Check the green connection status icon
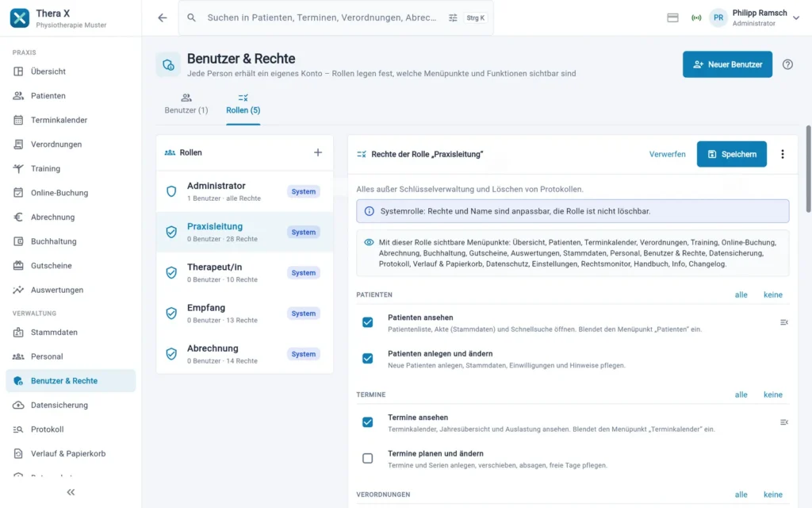 pos(696,17)
